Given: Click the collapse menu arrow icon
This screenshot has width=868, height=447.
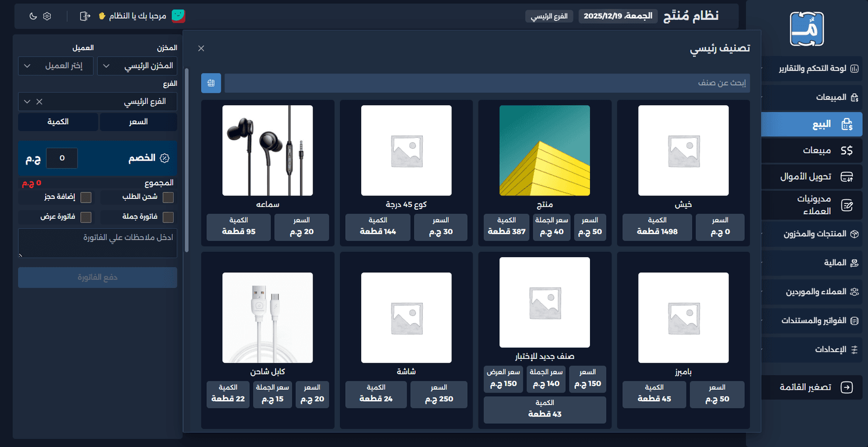Looking at the screenshot, I should 847,387.
